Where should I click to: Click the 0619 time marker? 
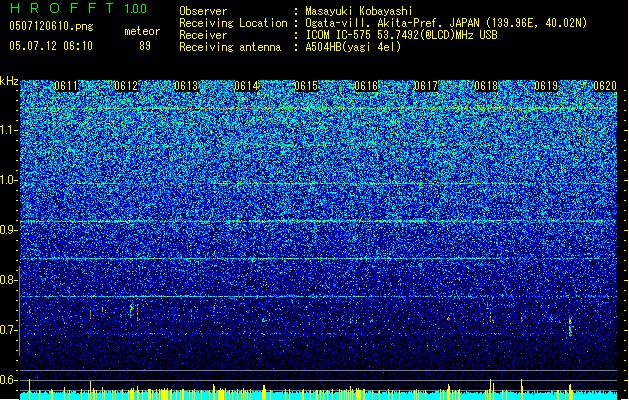pyautogui.click(x=546, y=86)
